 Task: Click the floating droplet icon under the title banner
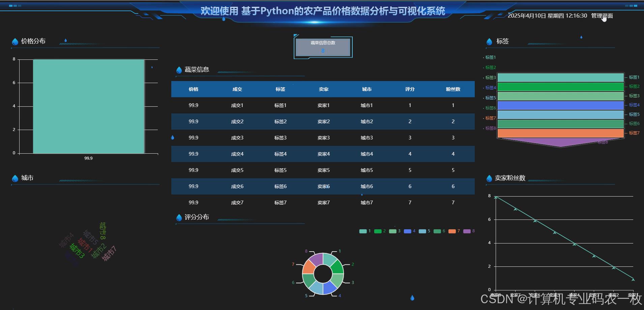click(x=223, y=19)
